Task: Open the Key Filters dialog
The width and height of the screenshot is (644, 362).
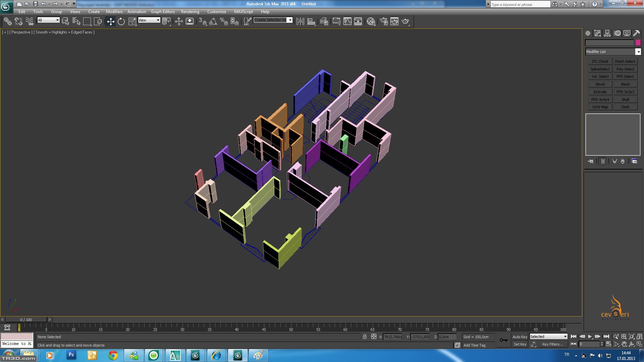Action: click(x=552, y=344)
